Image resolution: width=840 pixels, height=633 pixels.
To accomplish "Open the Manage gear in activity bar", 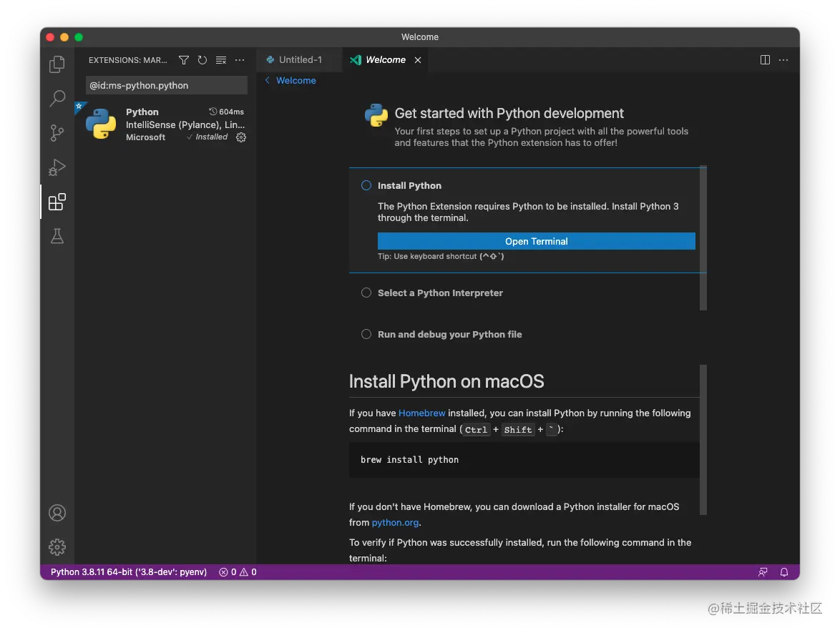I will [57, 546].
